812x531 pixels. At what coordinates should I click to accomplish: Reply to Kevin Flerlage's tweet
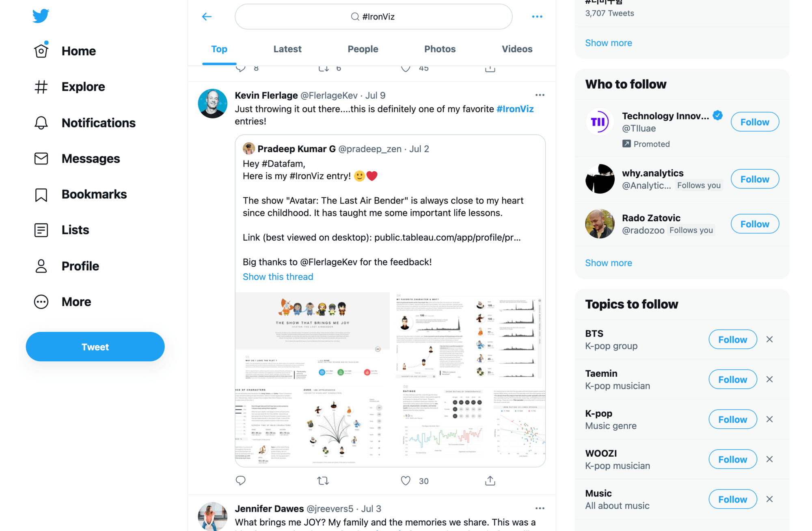(240, 481)
